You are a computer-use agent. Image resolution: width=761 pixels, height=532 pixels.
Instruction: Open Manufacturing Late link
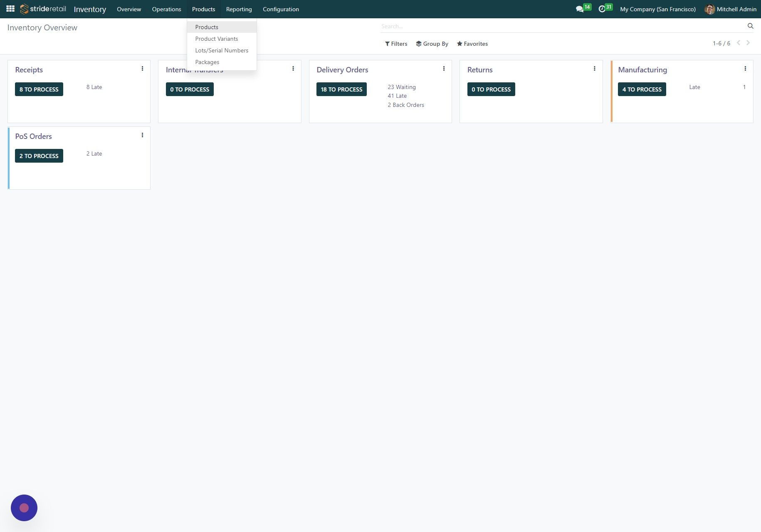(x=694, y=87)
